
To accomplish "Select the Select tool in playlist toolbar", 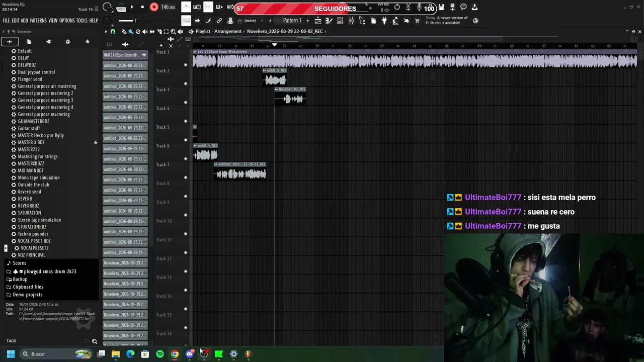I will (166, 32).
